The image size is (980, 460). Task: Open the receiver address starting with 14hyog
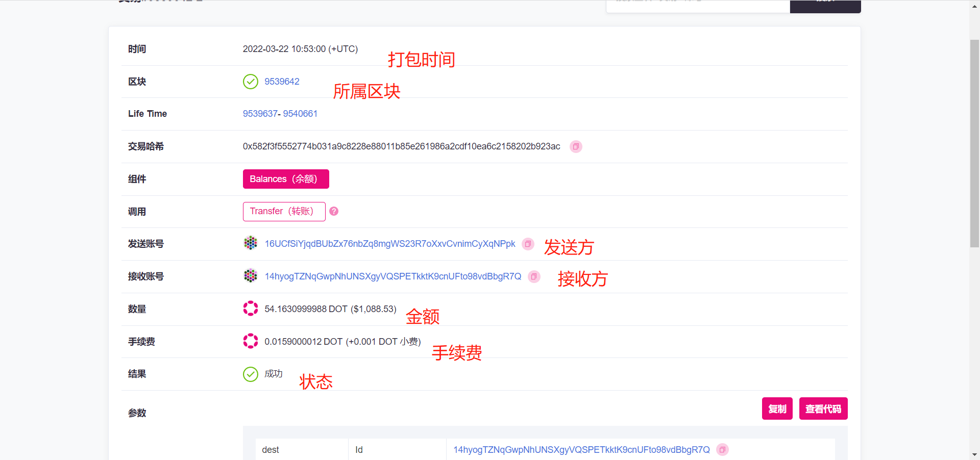tap(393, 276)
